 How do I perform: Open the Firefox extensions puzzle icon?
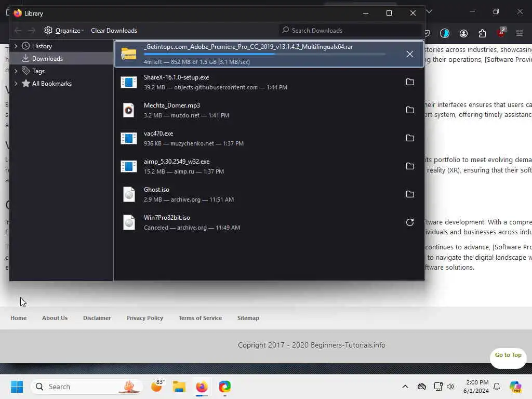point(482,33)
